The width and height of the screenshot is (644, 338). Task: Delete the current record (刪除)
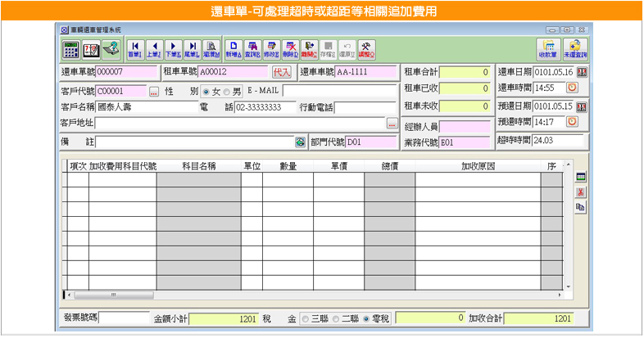pos(291,48)
